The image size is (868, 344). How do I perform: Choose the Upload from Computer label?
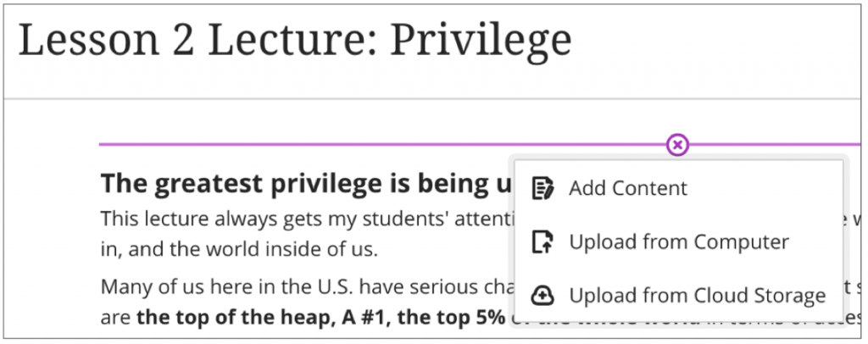click(679, 242)
